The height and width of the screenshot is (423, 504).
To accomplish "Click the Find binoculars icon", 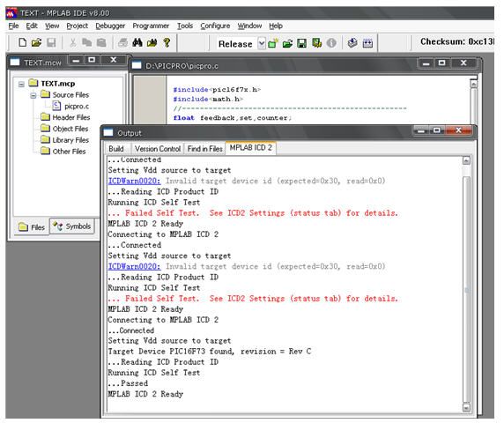I will [x=137, y=42].
